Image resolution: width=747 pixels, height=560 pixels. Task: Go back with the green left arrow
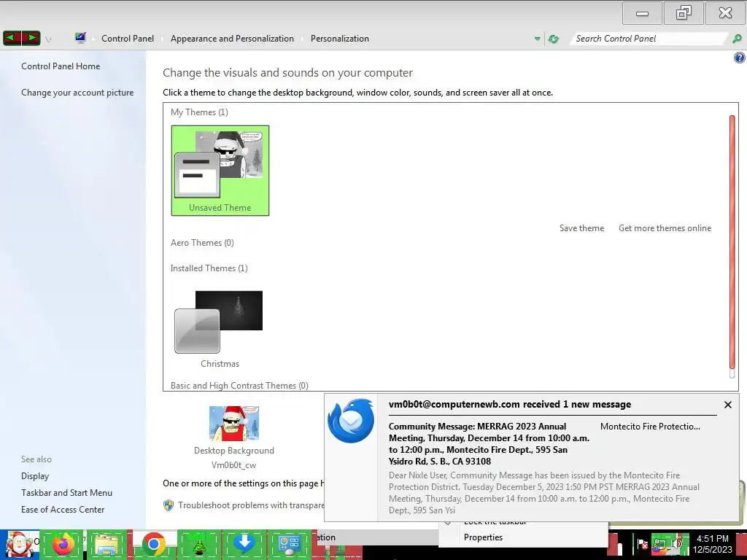pos(12,38)
